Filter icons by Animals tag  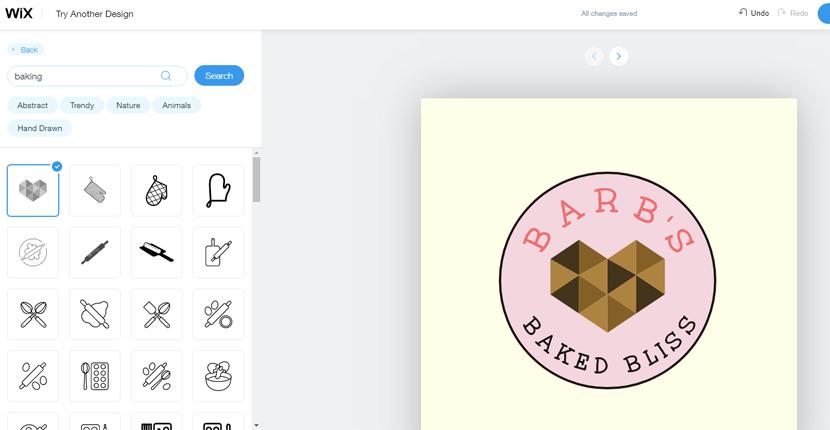point(176,105)
